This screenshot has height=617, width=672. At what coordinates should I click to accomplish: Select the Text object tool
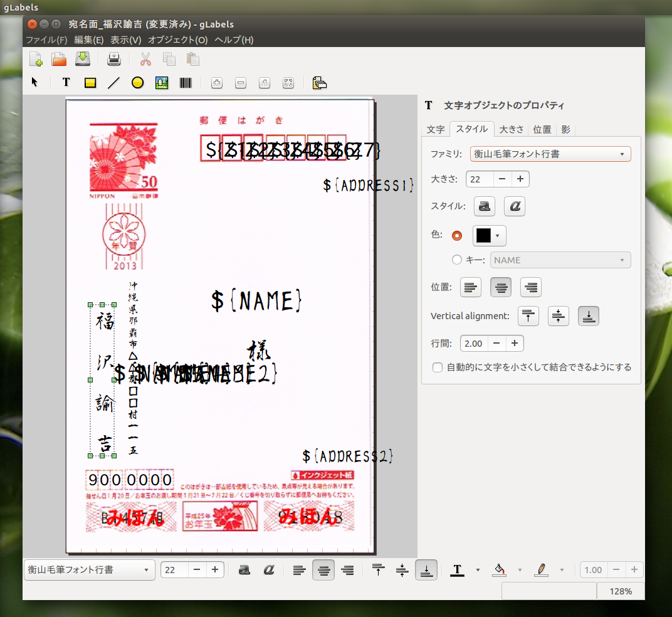66,82
